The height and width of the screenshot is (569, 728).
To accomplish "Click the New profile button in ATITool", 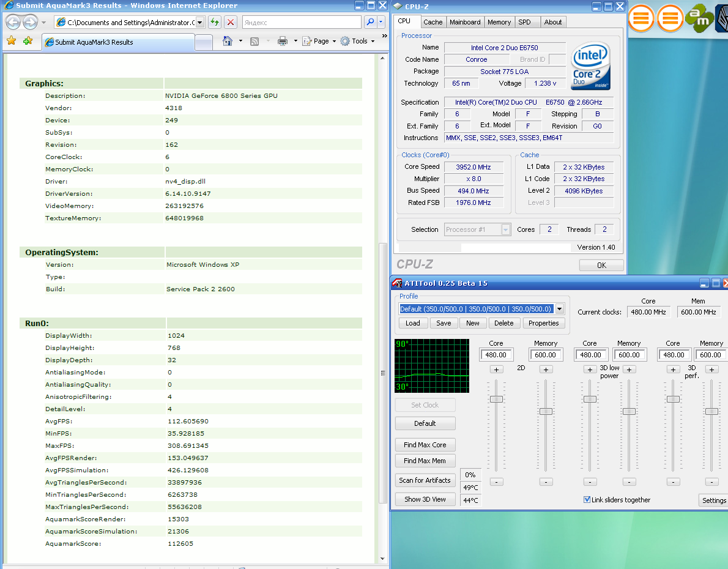I will click(x=473, y=323).
